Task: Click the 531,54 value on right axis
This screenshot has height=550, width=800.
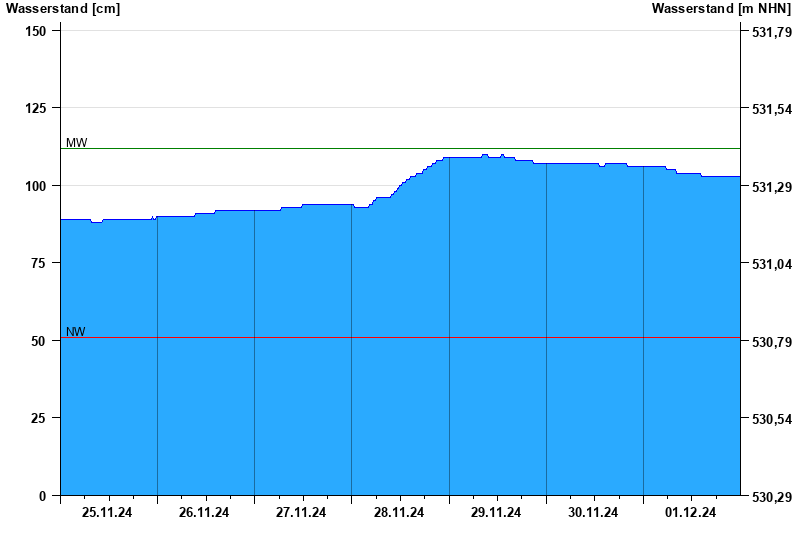Action: [772, 109]
